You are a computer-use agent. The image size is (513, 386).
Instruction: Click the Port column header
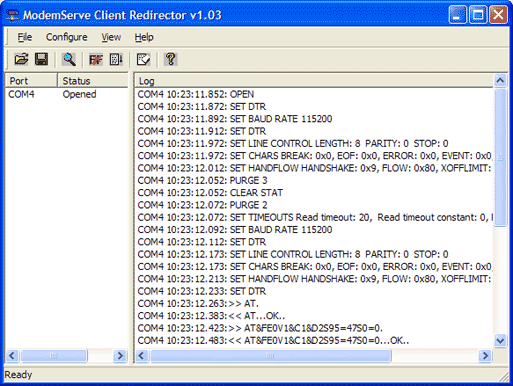coord(31,81)
